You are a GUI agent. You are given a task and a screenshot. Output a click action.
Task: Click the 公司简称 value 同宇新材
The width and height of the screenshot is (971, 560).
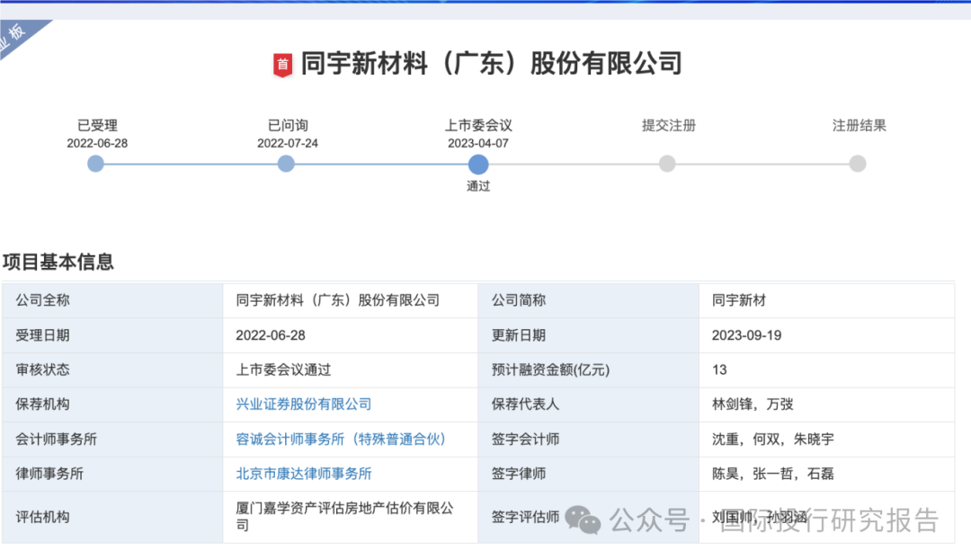coord(739,301)
